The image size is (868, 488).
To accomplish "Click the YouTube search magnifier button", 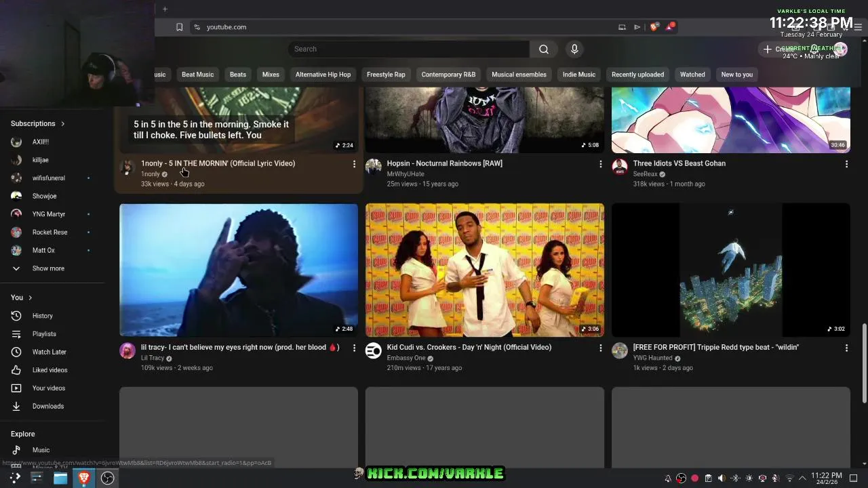I will pos(544,49).
